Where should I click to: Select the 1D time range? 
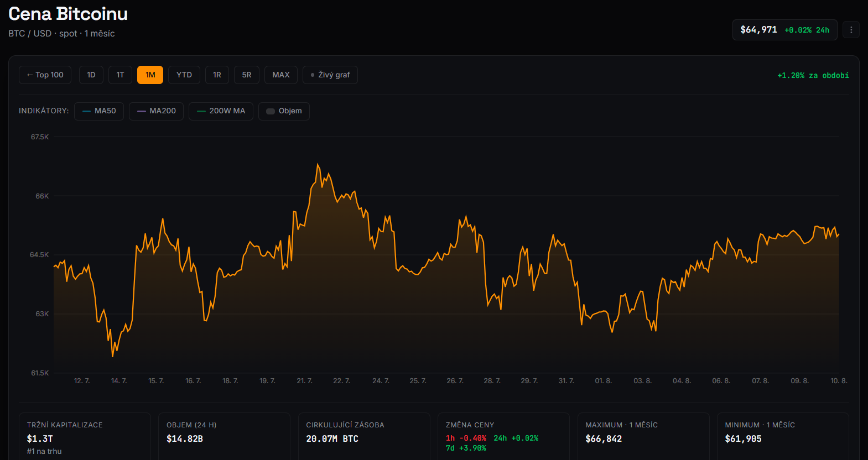91,75
